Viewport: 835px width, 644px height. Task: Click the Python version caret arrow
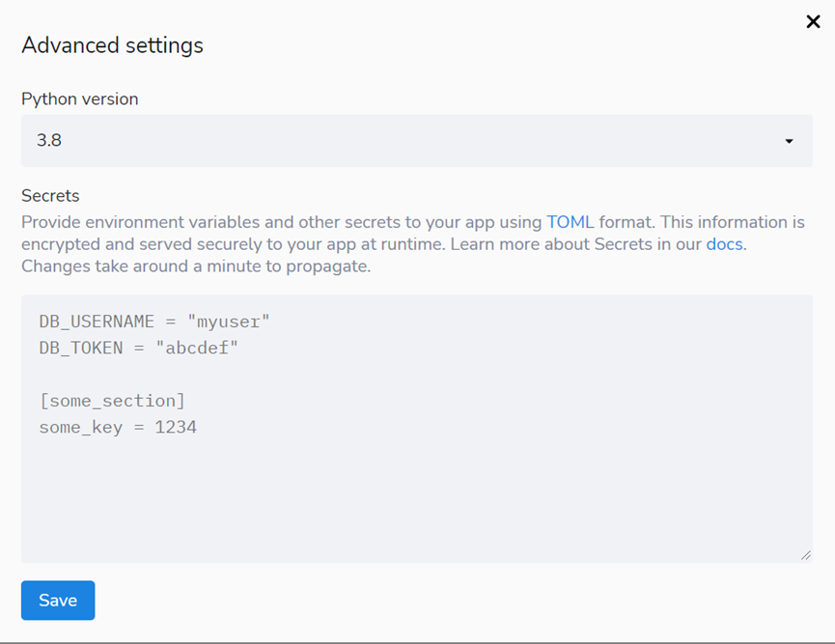coord(789,142)
